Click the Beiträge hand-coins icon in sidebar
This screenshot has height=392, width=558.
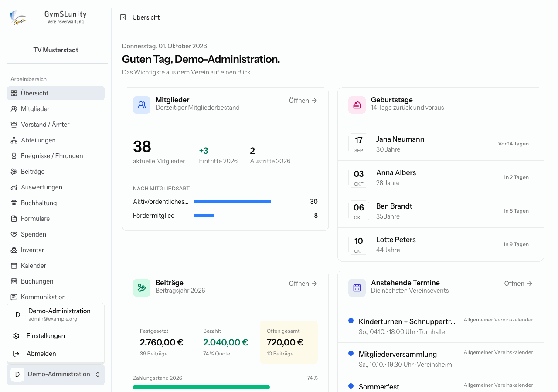point(14,172)
